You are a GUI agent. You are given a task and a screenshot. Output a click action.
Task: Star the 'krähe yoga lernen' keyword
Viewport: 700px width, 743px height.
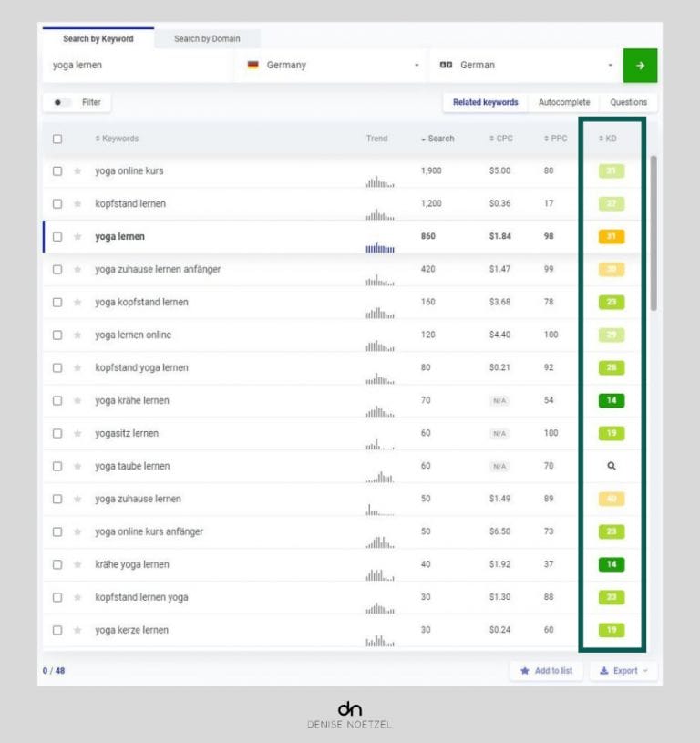(77, 564)
